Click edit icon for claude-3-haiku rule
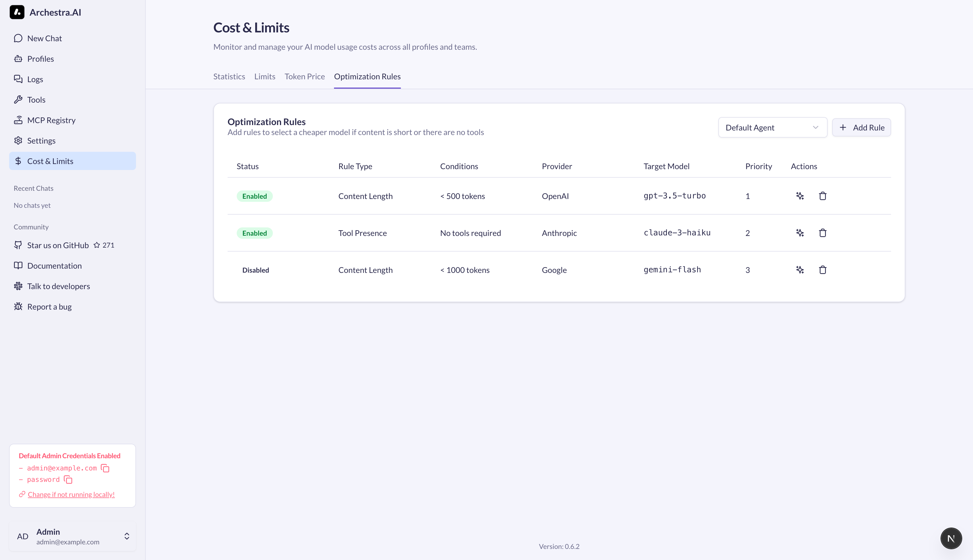The image size is (973, 560). [x=800, y=233]
